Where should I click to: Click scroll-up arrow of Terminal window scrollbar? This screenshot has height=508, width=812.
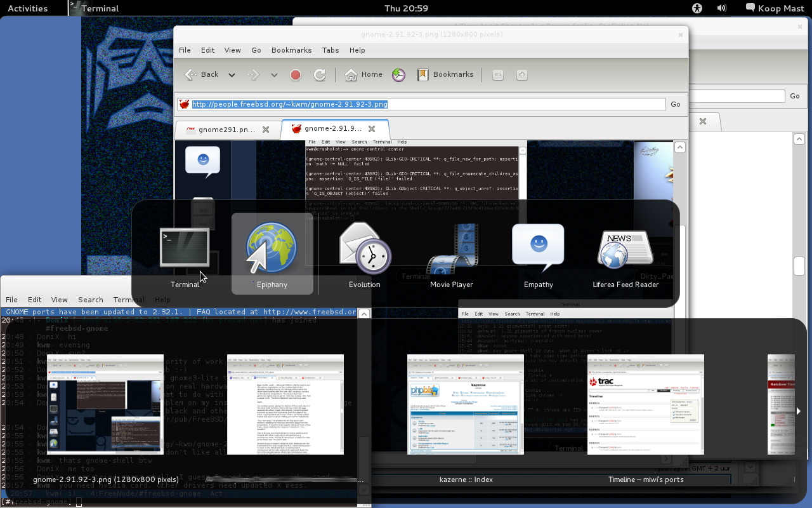tap(364, 314)
